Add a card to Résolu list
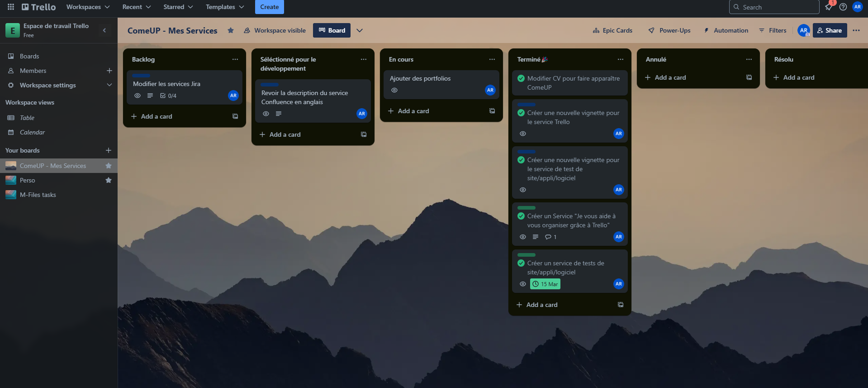Image resolution: width=868 pixels, height=388 pixels. (x=794, y=77)
